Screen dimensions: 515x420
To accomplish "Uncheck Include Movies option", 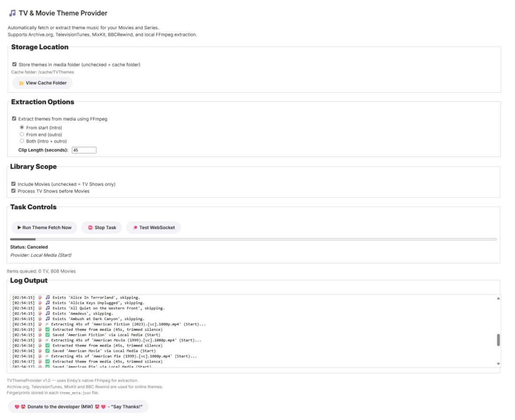I will point(14,184).
